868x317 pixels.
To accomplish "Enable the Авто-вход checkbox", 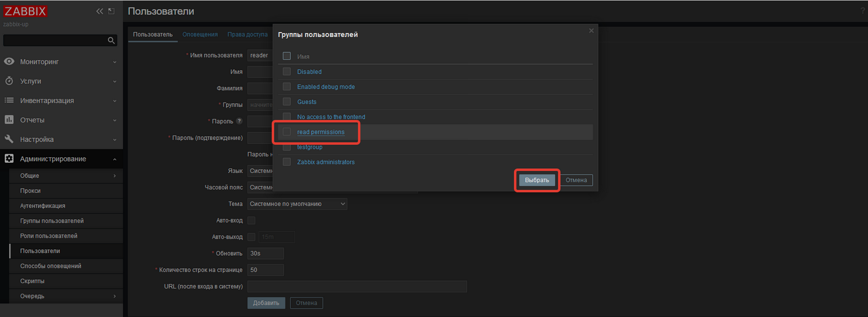I will coord(251,220).
